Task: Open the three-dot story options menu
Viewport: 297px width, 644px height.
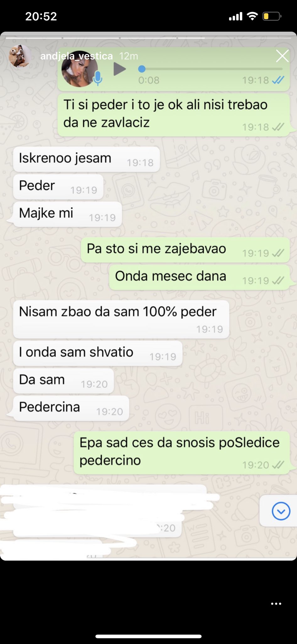Action: tap(276, 603)
